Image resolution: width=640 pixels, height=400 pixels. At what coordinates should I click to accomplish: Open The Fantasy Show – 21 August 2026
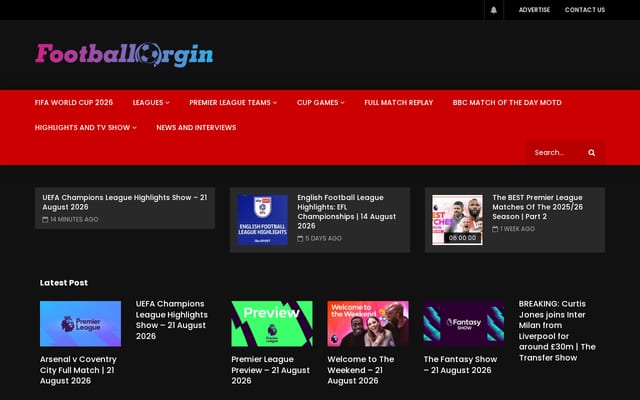pyautogui.click(x=460, y=364)
